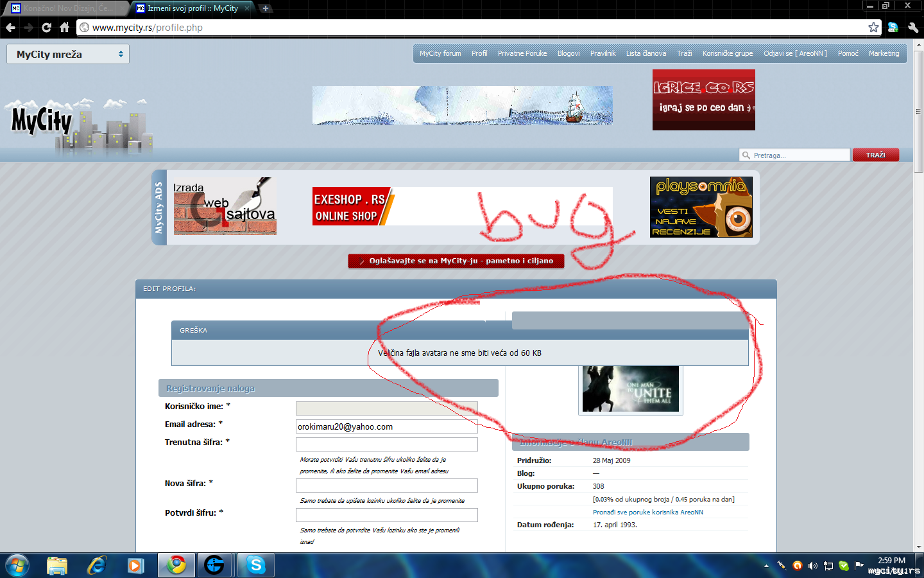The height and width of the screenshot is (578, 924).
Task: Click the sailing ship banner image
Action: [x=463, y=105]
